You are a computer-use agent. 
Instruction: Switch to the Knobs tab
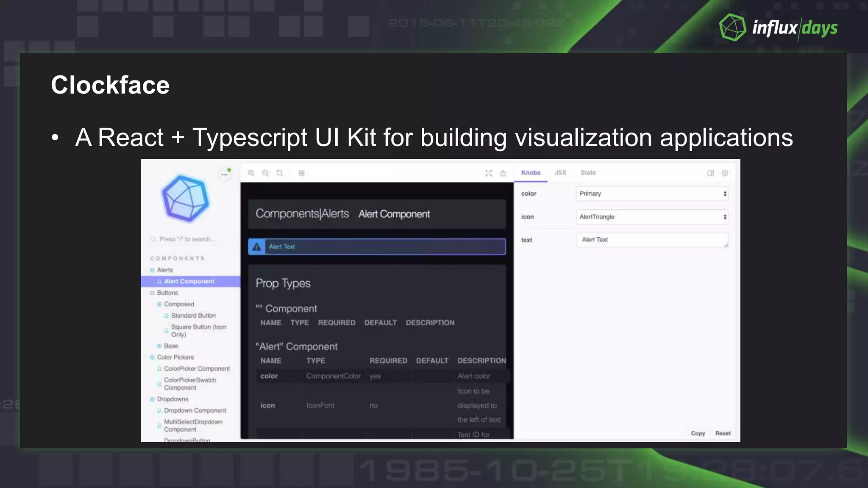(x=531, y=172)
